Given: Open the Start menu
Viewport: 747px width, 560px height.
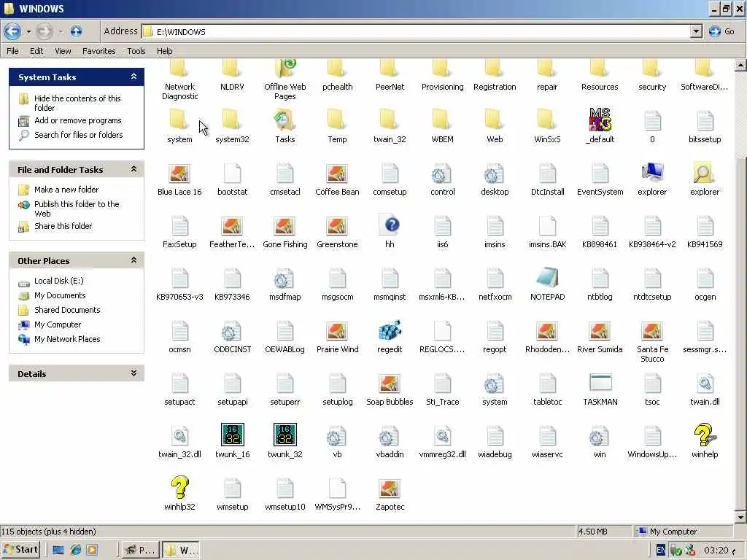Looking at the screenshot, I should pyautogui.click(x=20, y=550).
